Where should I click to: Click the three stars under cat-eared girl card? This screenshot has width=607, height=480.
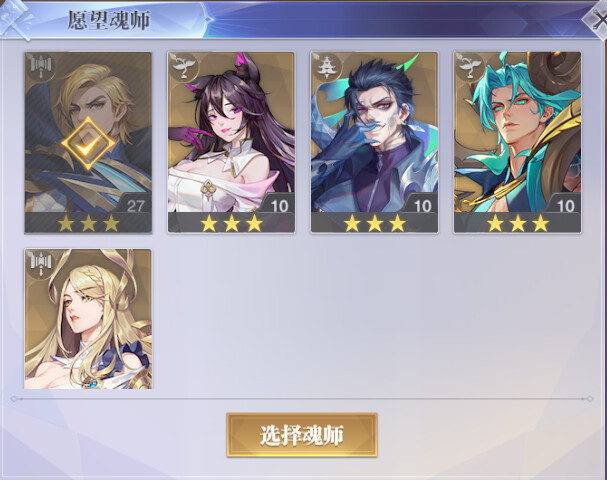231,223
